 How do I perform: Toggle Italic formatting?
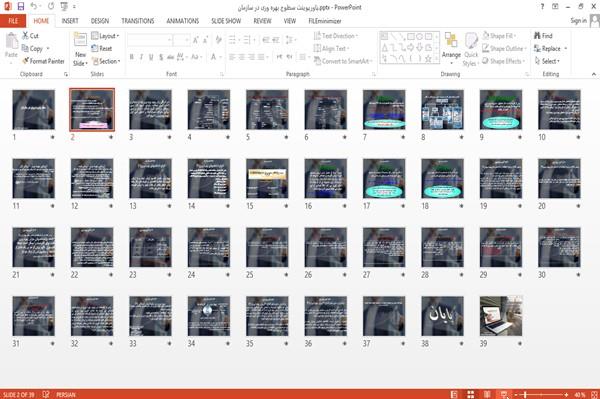(x=142, y=57)
